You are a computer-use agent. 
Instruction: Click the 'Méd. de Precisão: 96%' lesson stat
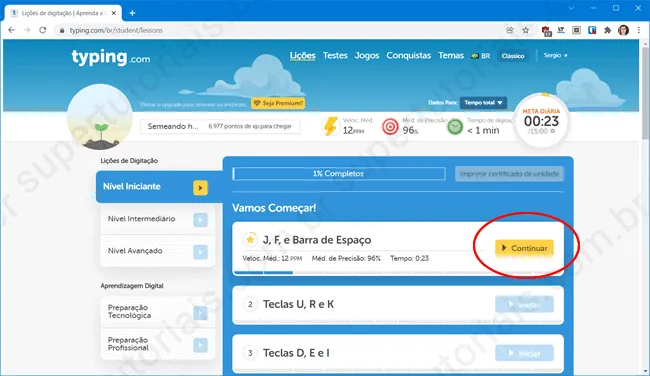[x=346, y=258]
